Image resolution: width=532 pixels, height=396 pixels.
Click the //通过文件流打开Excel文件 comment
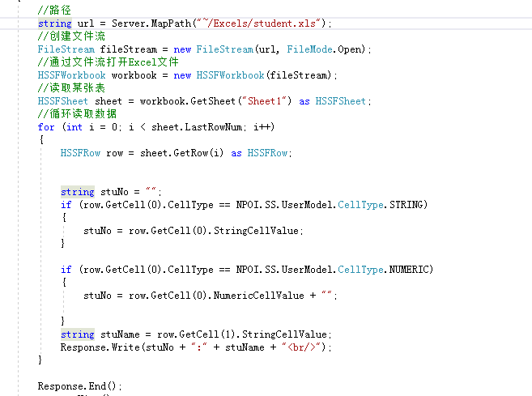109,62
